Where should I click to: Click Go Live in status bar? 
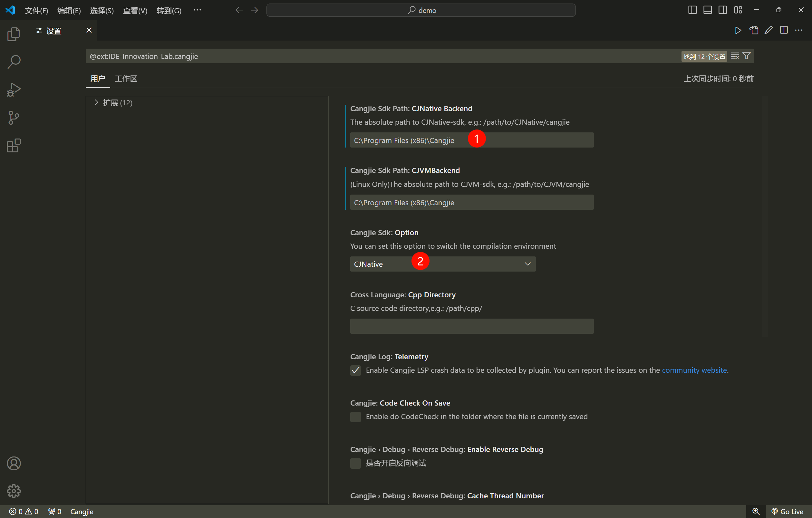(x=788, y=511)
